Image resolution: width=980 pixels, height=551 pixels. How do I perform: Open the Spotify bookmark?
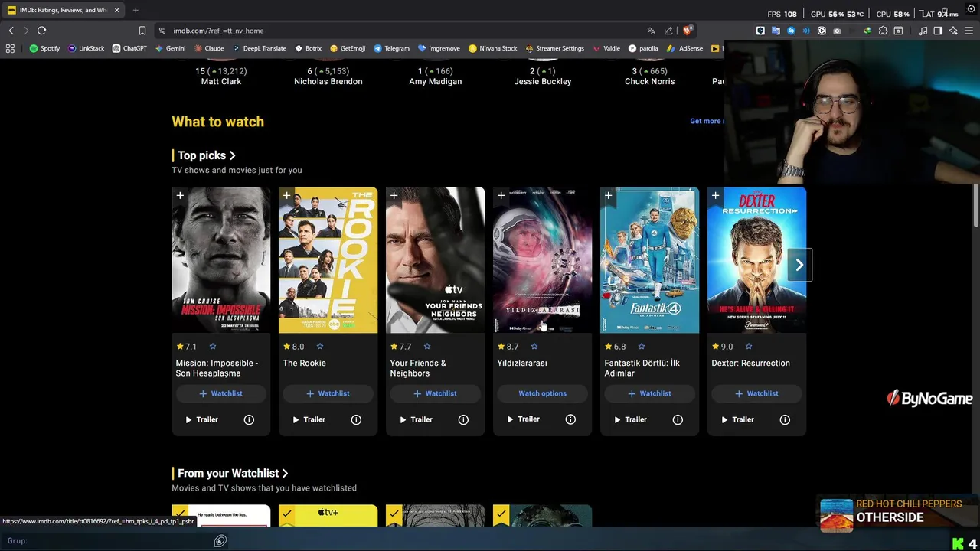pos(44,48)
